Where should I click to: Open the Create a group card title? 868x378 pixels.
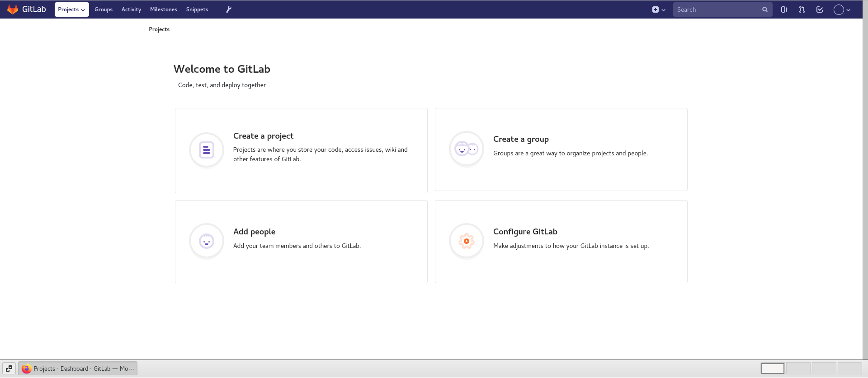click(521, 139)
